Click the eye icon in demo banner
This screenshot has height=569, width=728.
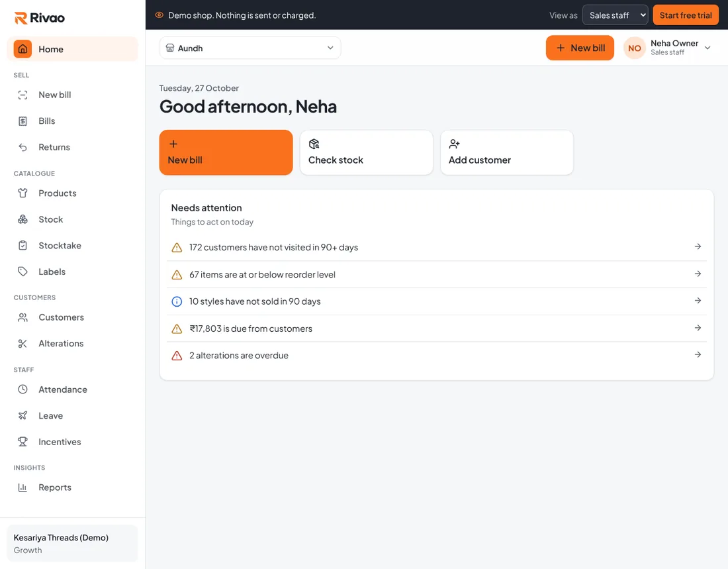coord(159,15)
